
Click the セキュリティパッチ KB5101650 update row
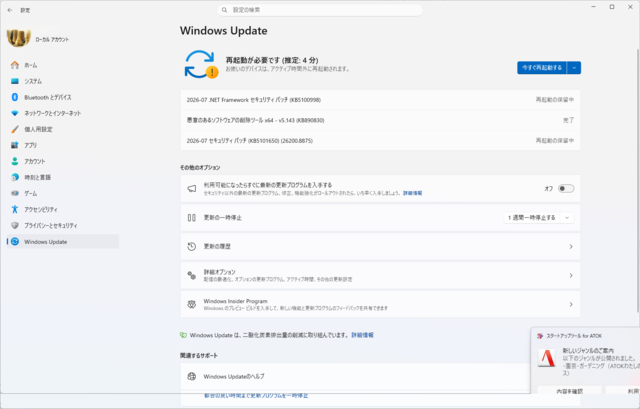pyautogui.click(x=380, y=140)
